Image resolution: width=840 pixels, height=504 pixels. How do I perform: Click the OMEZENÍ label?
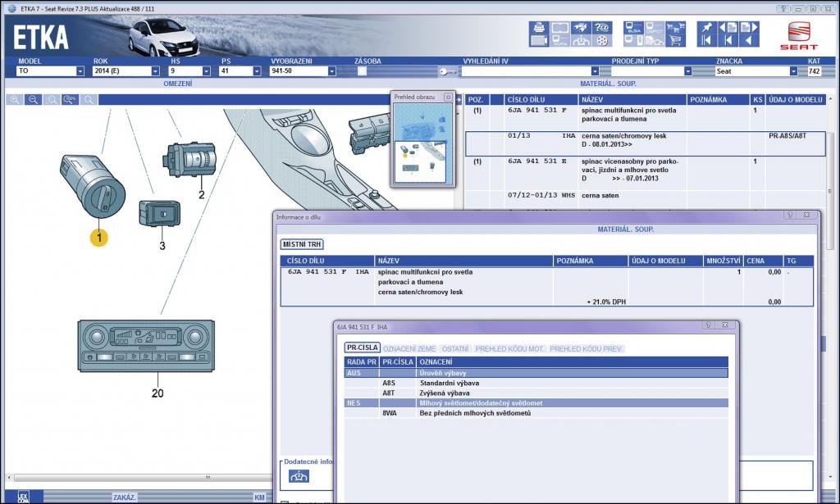coord(178,84)
